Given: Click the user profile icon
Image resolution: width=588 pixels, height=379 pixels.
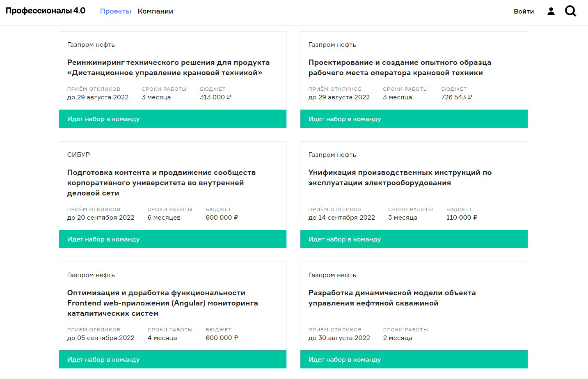Looking at the screenshot, I should [551, 11].
